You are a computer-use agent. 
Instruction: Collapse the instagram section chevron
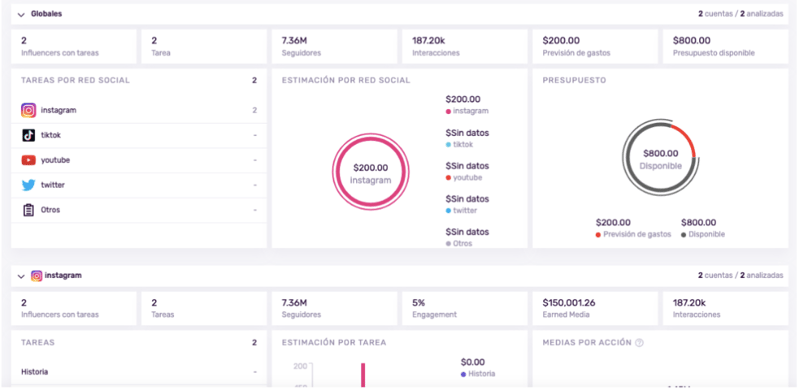pos(21,276)
